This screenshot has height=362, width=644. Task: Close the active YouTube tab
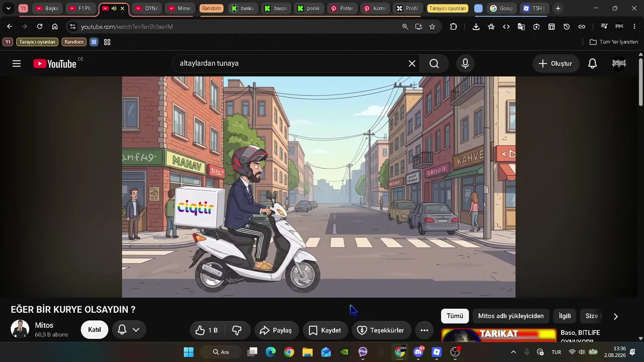(122, 9)
